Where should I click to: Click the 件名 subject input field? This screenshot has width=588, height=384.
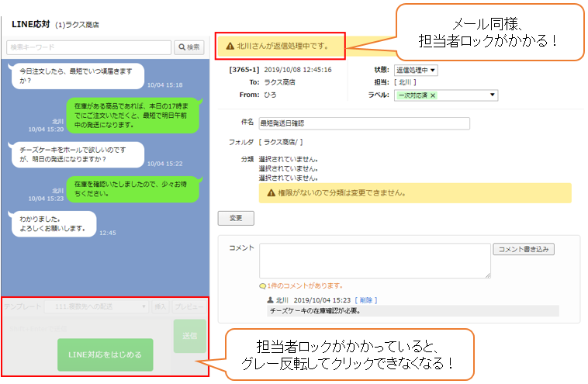point(364,123)
